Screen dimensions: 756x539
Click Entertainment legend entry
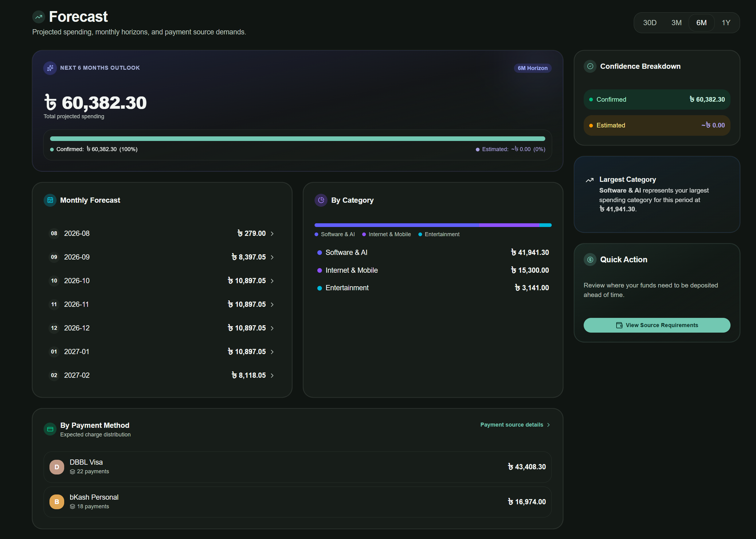[x=439, y=234]
